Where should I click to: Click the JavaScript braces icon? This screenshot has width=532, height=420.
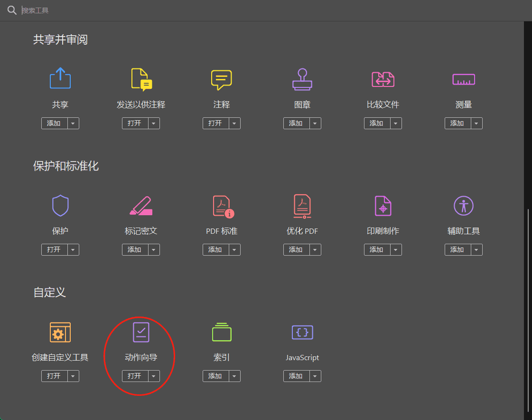pos(302,332)
